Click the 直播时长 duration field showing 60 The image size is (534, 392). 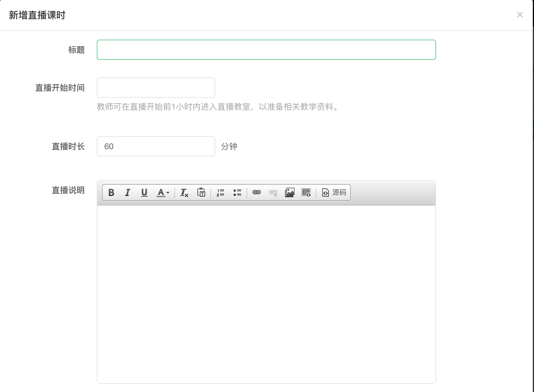tap(156, 146)
